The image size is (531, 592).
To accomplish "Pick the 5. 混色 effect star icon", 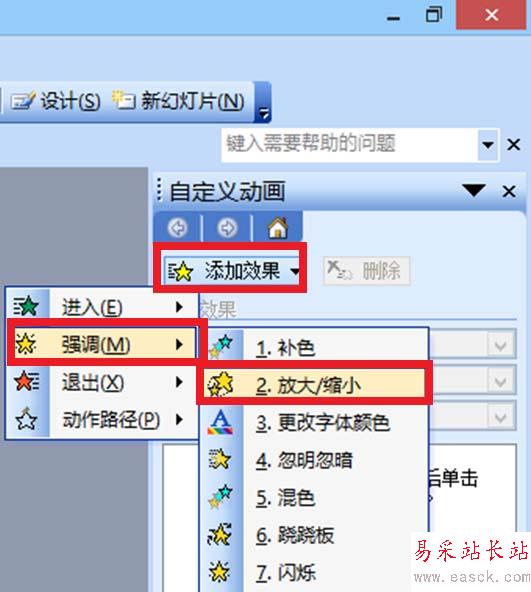I will [x=220, y=496].
